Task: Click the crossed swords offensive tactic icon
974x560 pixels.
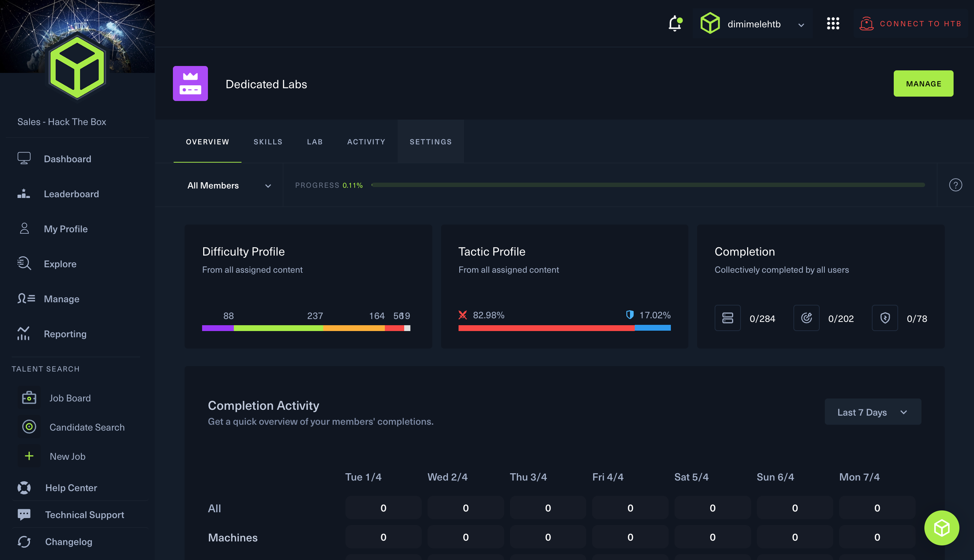Action: tap(463, 315)
